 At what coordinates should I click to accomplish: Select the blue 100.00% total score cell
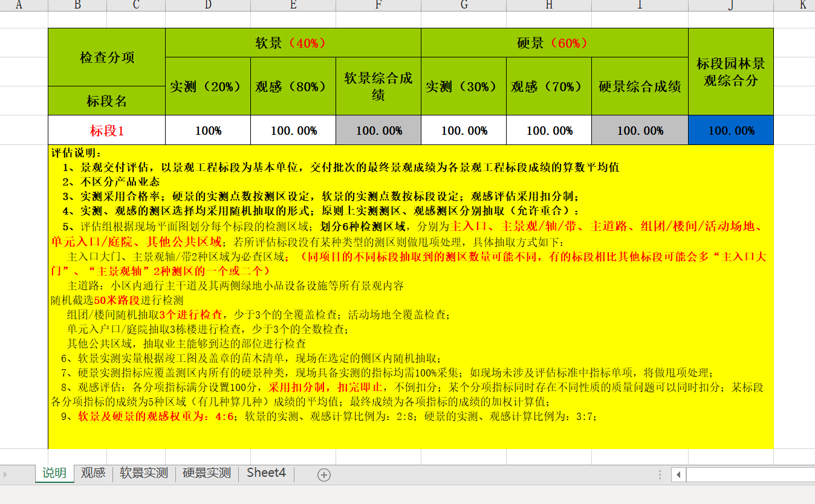tap(731, 131)
